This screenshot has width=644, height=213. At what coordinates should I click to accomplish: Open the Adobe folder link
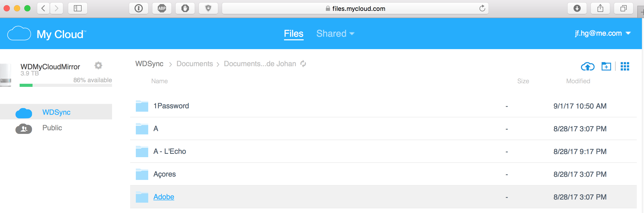pyautogui.click(x=164, y=197)
